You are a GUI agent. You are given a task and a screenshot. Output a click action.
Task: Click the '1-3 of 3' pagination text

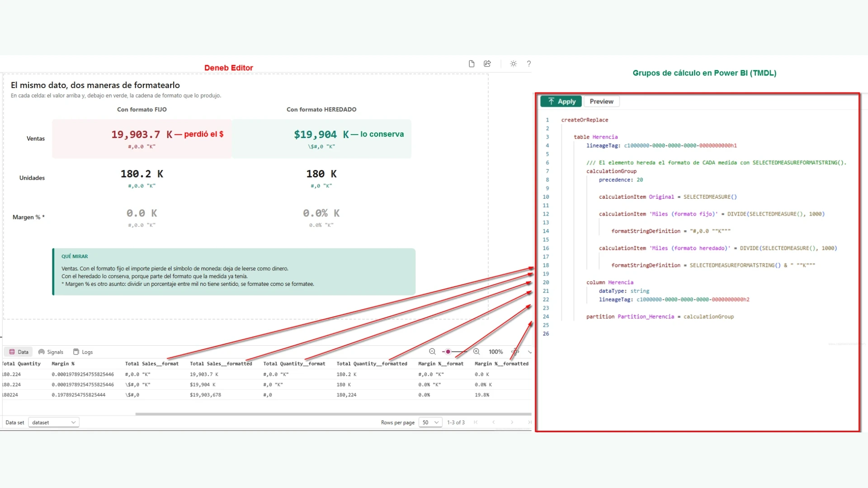456,422
